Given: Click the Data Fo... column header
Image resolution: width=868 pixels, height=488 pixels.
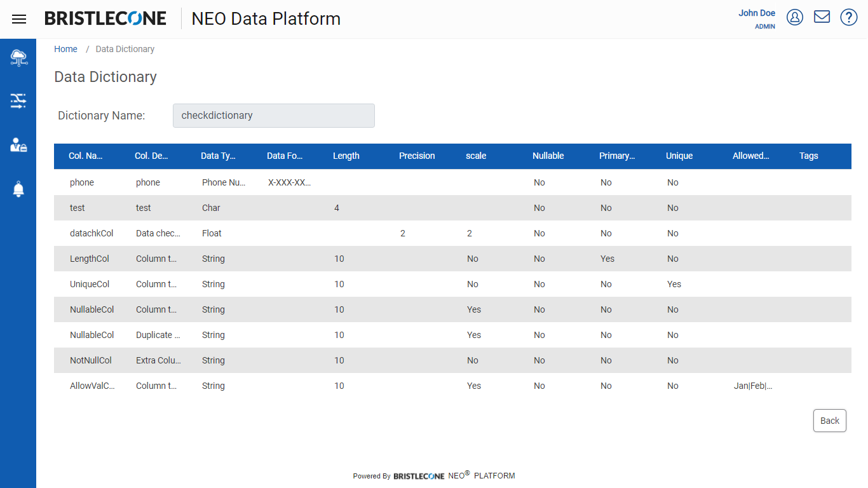Looking at the screenshot, I should [285, 156].
